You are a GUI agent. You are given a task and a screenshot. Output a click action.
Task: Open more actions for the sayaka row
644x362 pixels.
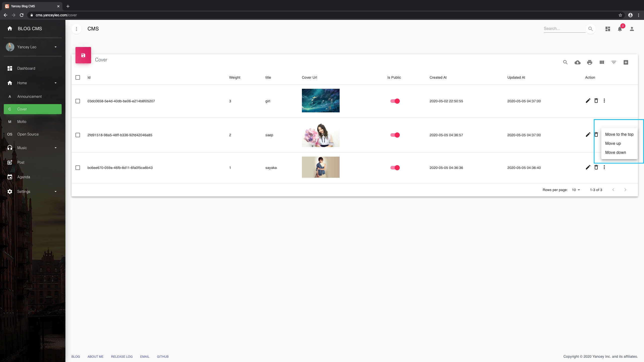point(604,167)
